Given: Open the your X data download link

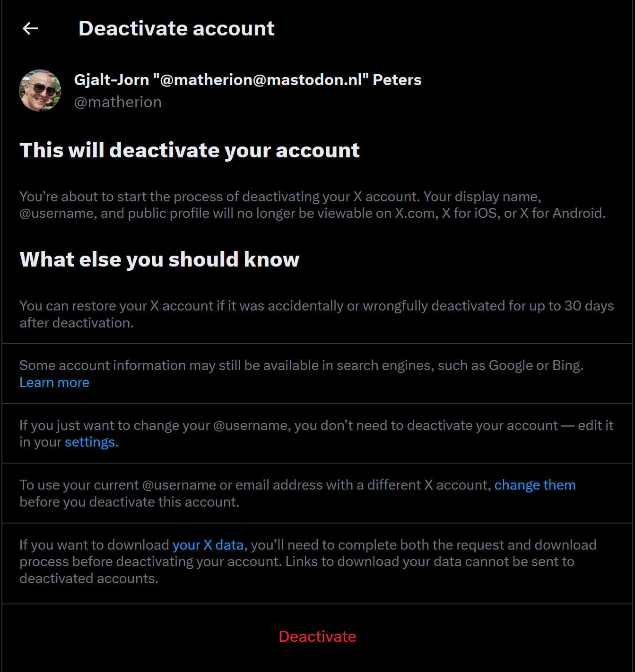Looking at the screenshot, I should pos(208,544).
